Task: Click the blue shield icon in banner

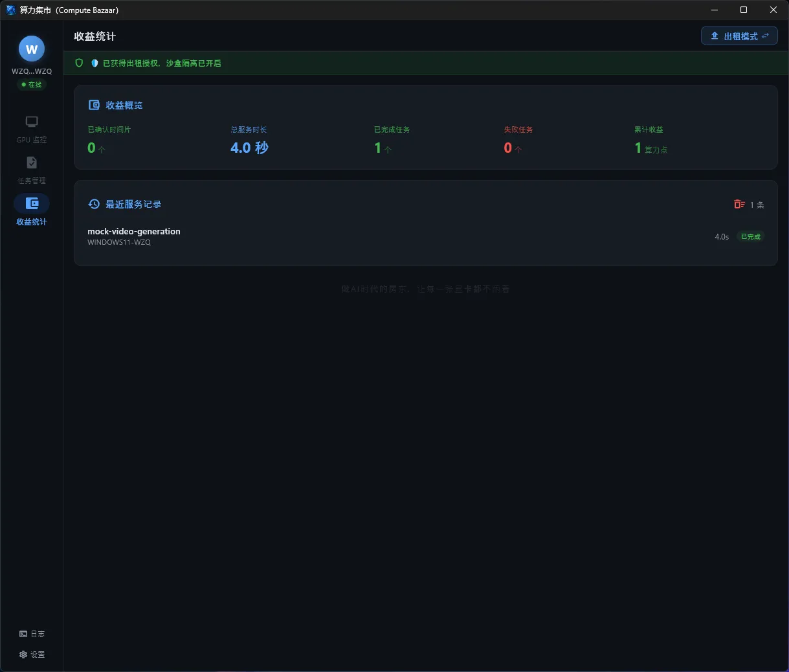Action: tap(94, 63)
